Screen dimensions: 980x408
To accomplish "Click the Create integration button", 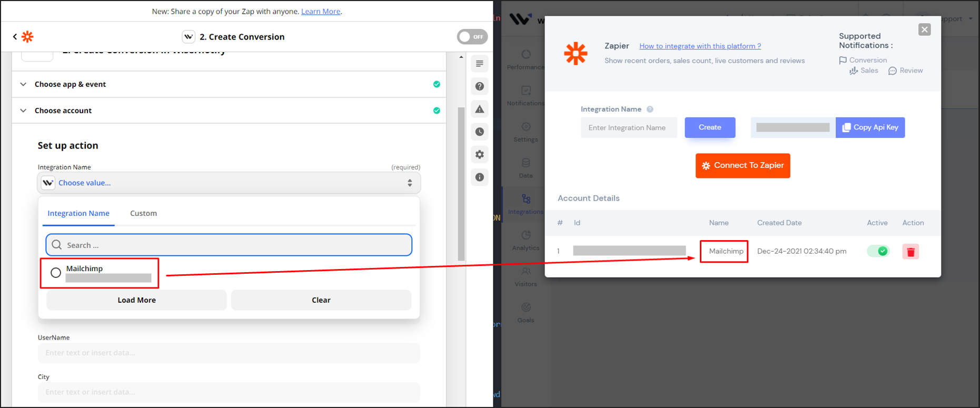I will pyautogui.click(x=710, y=127).
